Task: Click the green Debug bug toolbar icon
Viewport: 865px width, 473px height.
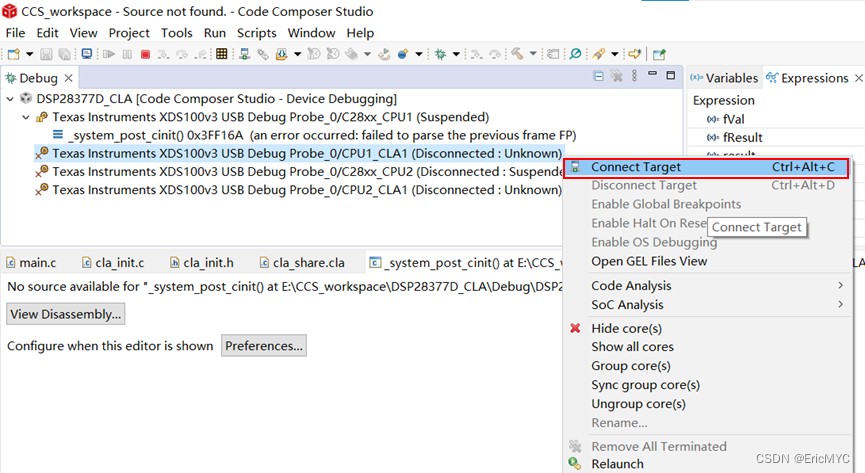Action: tap(440, 54)
